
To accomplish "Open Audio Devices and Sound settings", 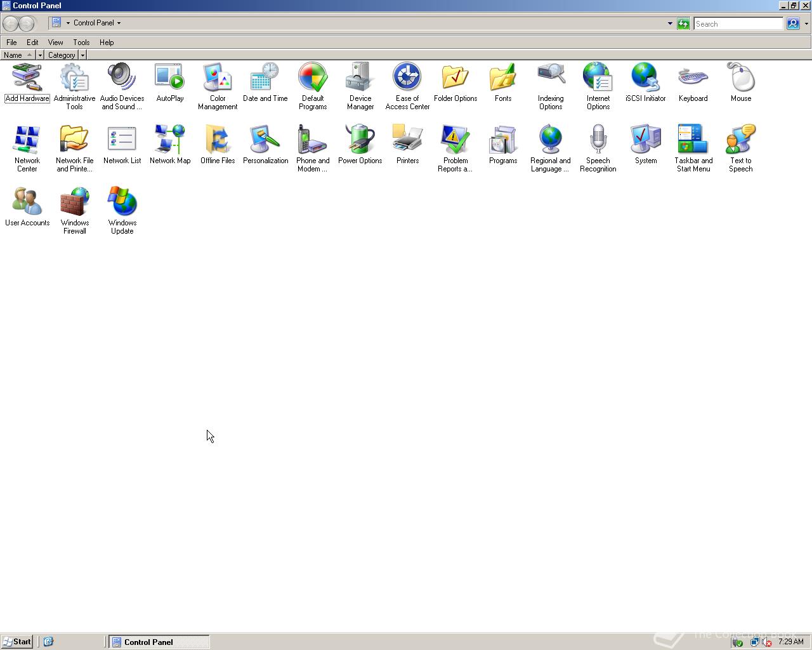I will (122, 86).
